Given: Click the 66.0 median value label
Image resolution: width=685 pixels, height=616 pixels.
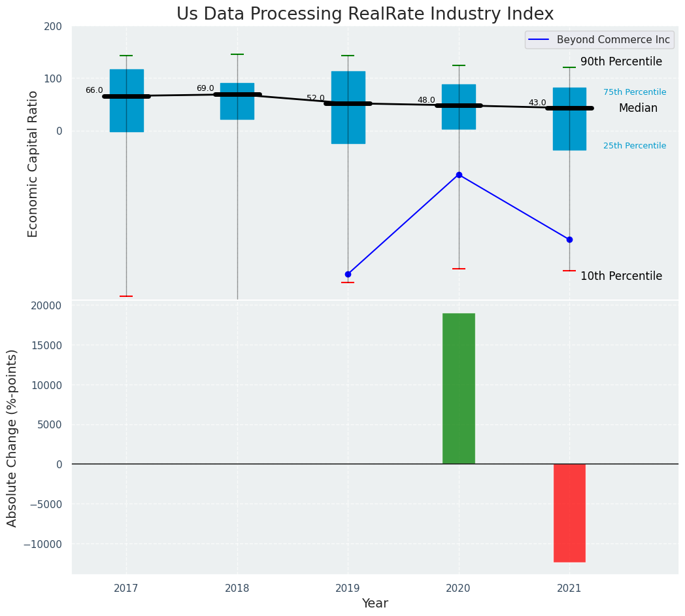Looking at the screenshot, I should tap(94, 90).
